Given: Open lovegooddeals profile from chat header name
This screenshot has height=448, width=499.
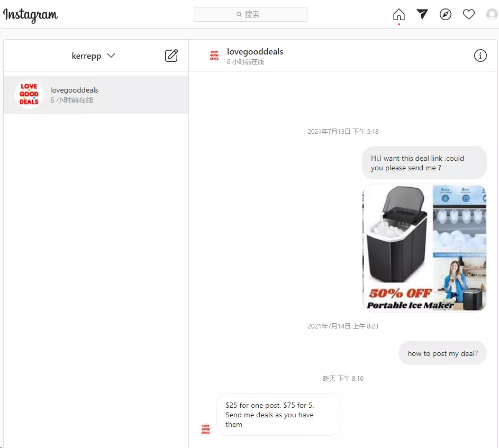Looking at the screenshot, I should tap(255, 51).
